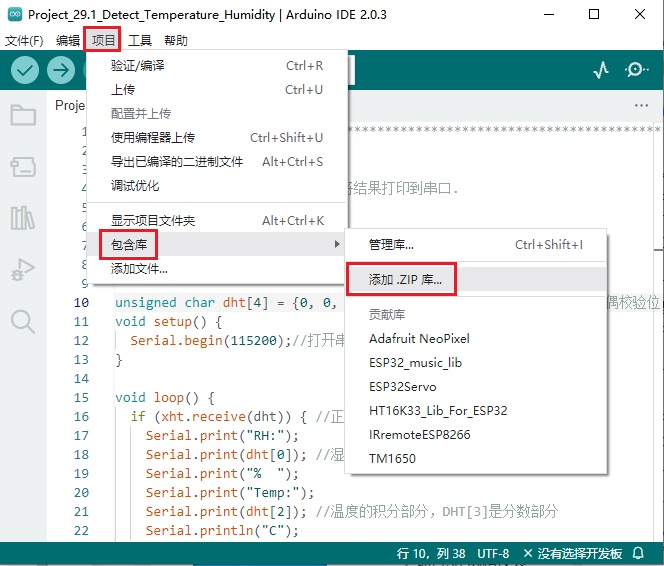Open the Search sidebar icon
This screenshot has width=664, height=566.
point(22,321)
